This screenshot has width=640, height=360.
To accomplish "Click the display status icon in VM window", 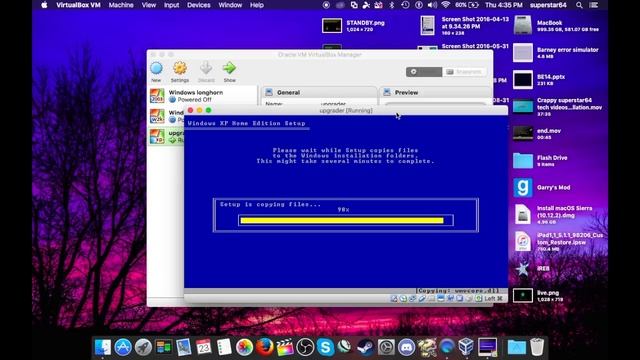I will pyautogui.click(x=441, y=299).
